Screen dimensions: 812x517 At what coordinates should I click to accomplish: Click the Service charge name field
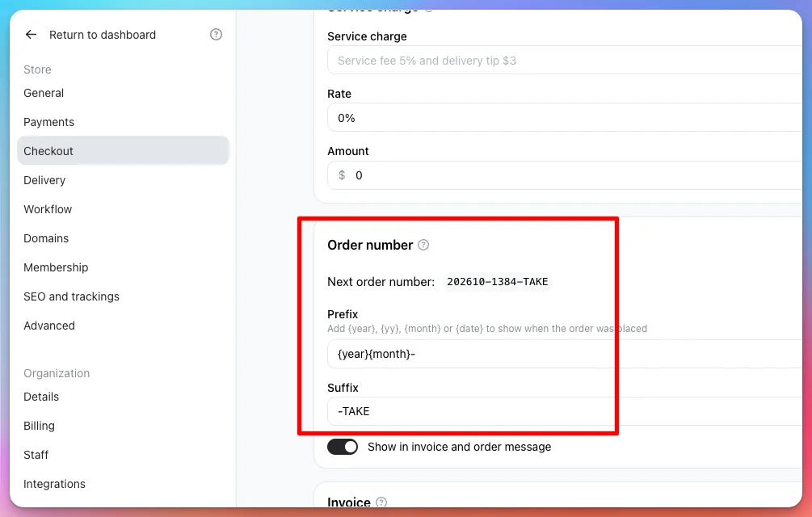click(565, 61)
